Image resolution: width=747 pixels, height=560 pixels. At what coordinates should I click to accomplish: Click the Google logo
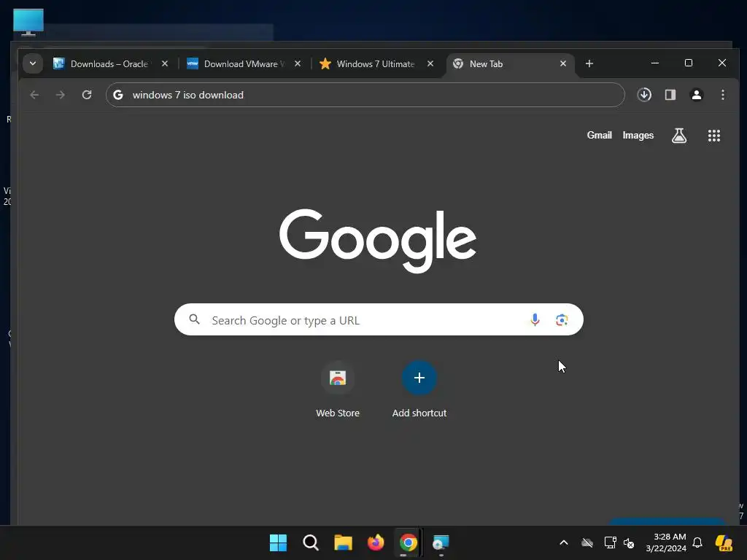click(x=378, y=241)
